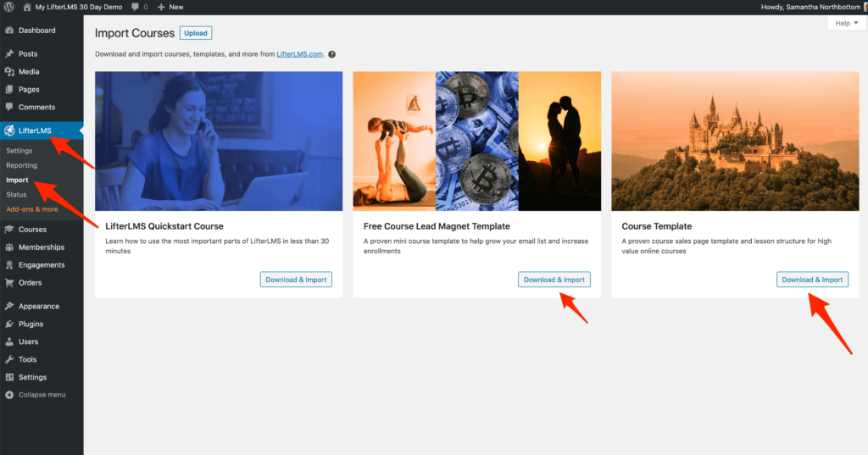Click the WordPress logo icon
Screen dimensions: 868x455
pos(8,7)
